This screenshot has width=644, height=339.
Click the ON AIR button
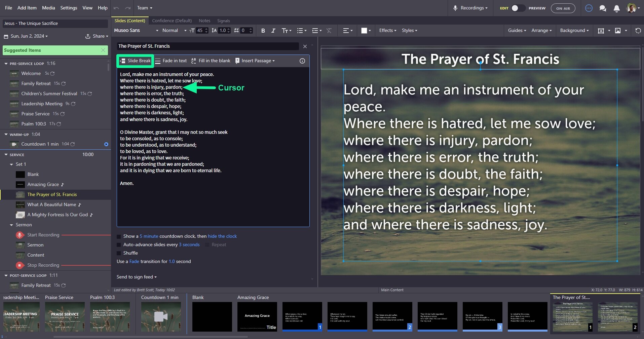[563, 8]
